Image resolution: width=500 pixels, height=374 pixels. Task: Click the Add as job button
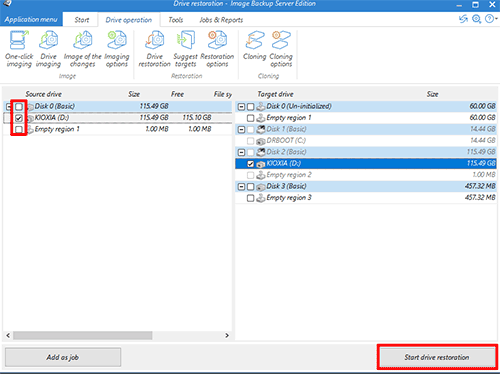click(63, 357)
